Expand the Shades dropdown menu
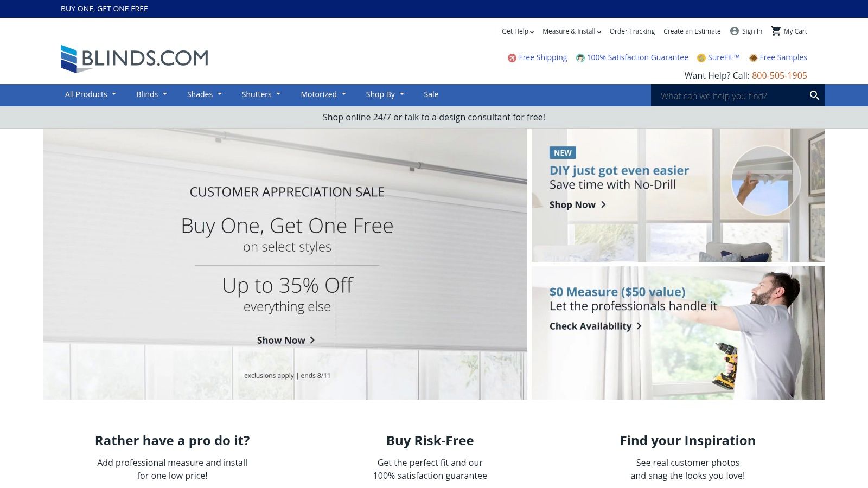This screenshot has width=868, height=488. click(205, 94)
